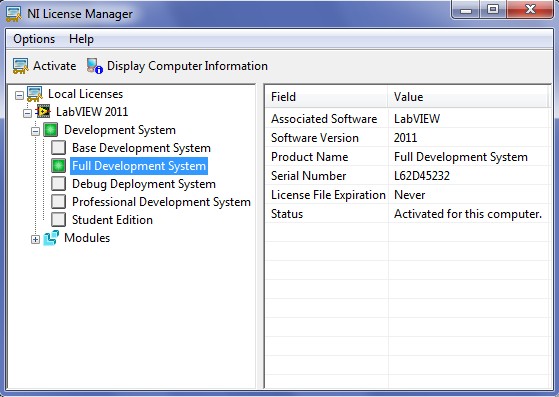Viewport: 559px width, 397px height.
Task: Select Professional Development System entry
Action: tap(161, 202)
